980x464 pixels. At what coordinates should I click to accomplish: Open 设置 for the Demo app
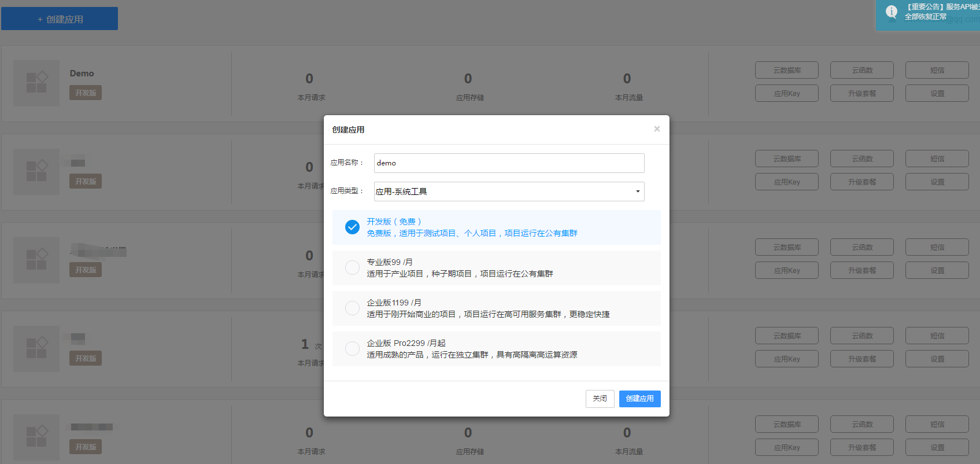tap(937, 93)
